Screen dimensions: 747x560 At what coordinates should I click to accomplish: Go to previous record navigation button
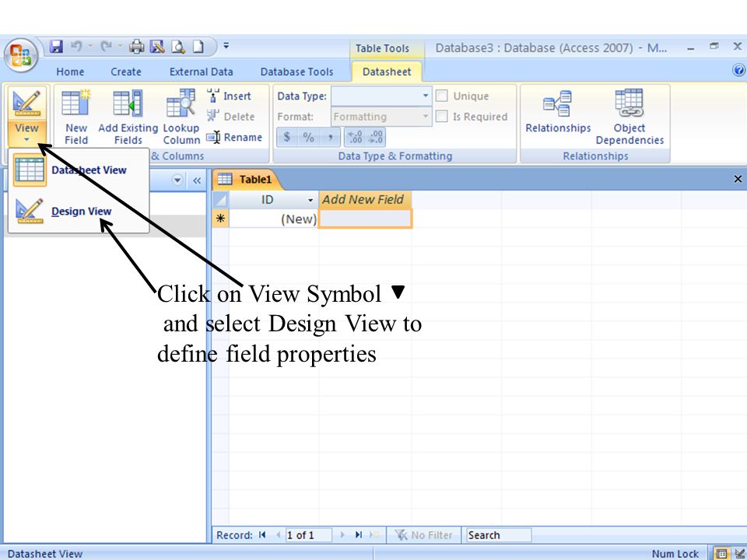[x=279, y=535]
